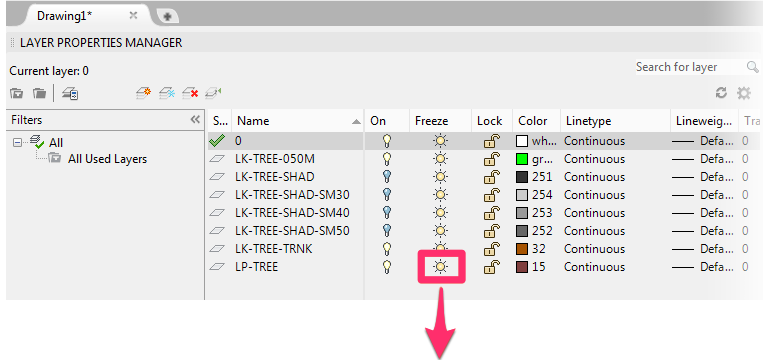This screenshot has height=360, width=765.
Task: Click the search magnifier icon
Action: click(752, 67)
